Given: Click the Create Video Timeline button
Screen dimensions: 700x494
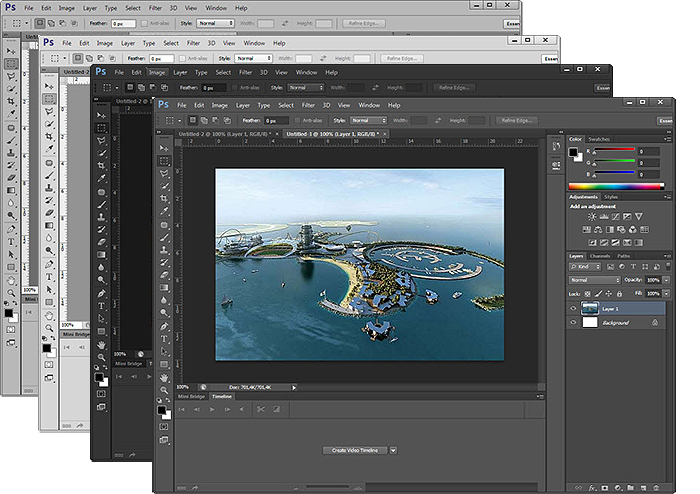Looking at the screenshot, I should coord(354,450).
